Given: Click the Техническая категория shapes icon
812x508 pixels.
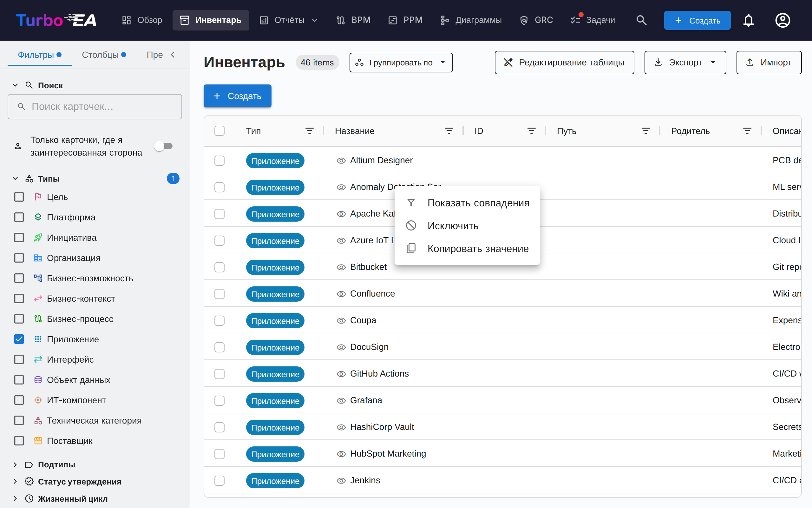Looking at the screenshot, I should pyautogui.click(x=38, y=420).
